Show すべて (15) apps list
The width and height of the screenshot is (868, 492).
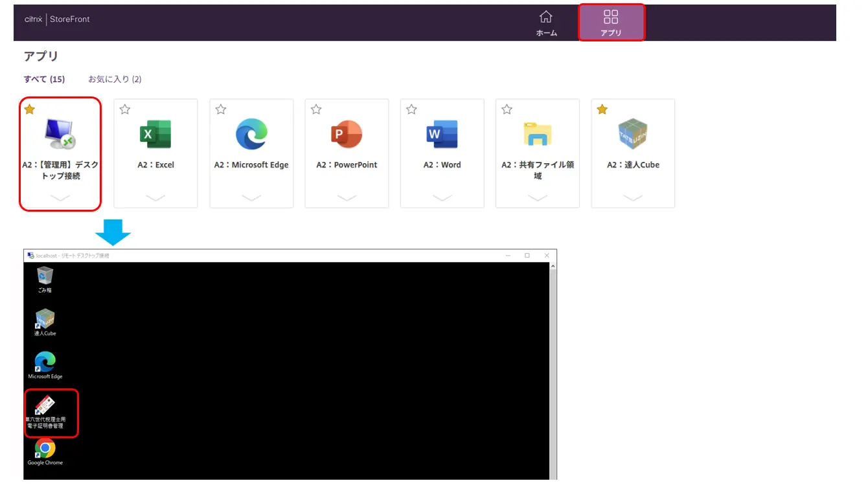[x=44, y=79]
